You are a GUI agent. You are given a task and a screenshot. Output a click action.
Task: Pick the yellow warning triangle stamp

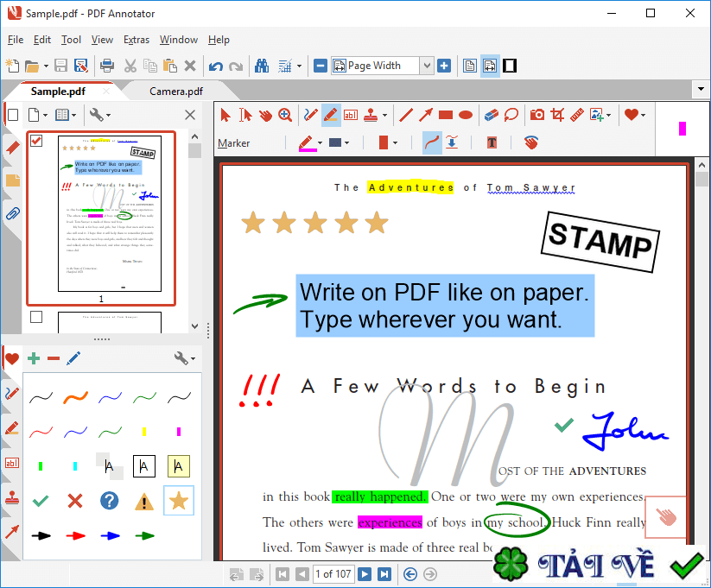(144, 502)
